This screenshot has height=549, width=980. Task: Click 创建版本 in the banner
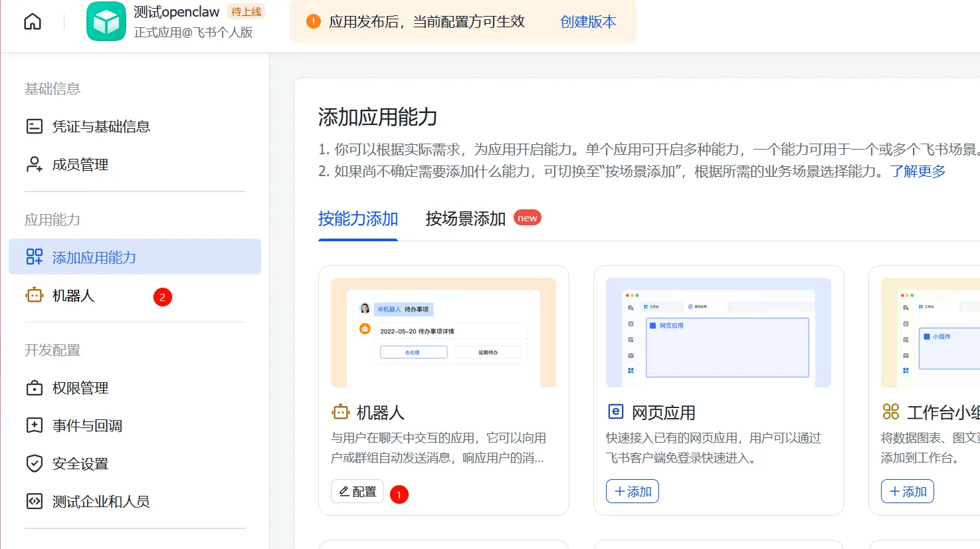[588, 22]
